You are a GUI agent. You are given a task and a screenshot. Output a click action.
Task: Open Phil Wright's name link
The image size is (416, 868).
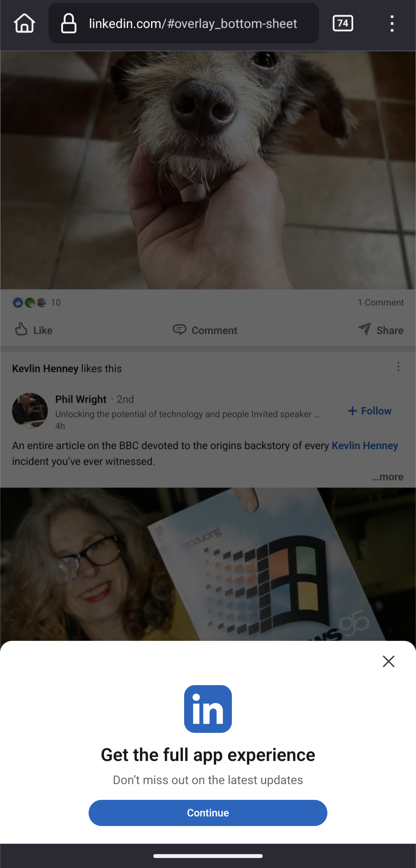[x=81, y=399]
